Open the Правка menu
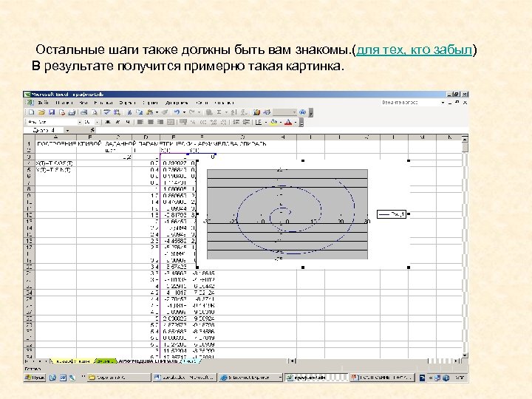Viewport: 532px width, 399px height. (x=64, y=103)
